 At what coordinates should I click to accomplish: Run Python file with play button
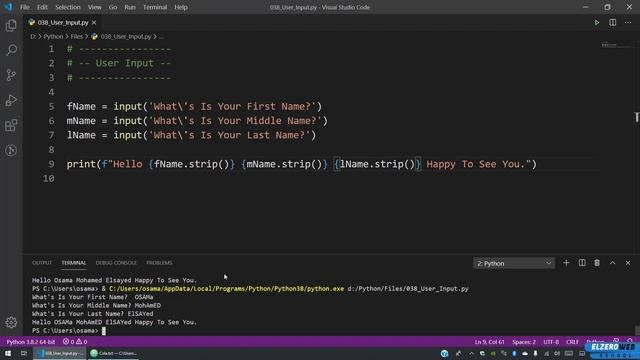(597, 22)
